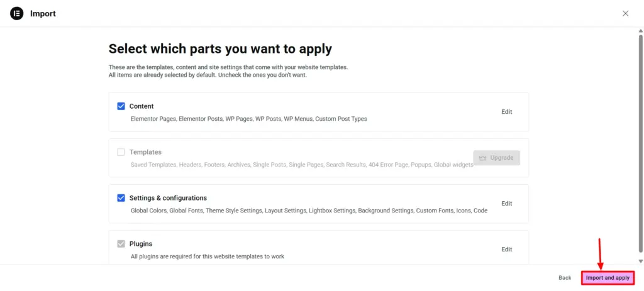Go Back to the previous step
The height and width of the screenshot is (291, 644).
point(565,278)
